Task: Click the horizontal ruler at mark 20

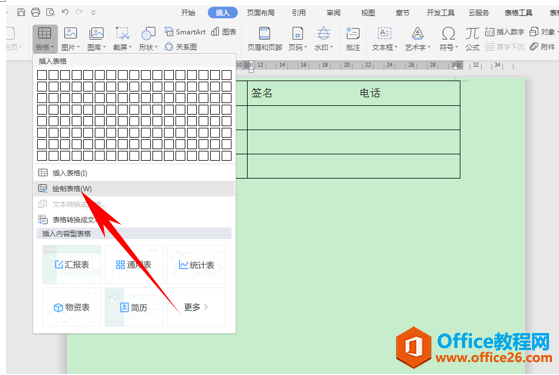Action: click(x=347, y=65)
